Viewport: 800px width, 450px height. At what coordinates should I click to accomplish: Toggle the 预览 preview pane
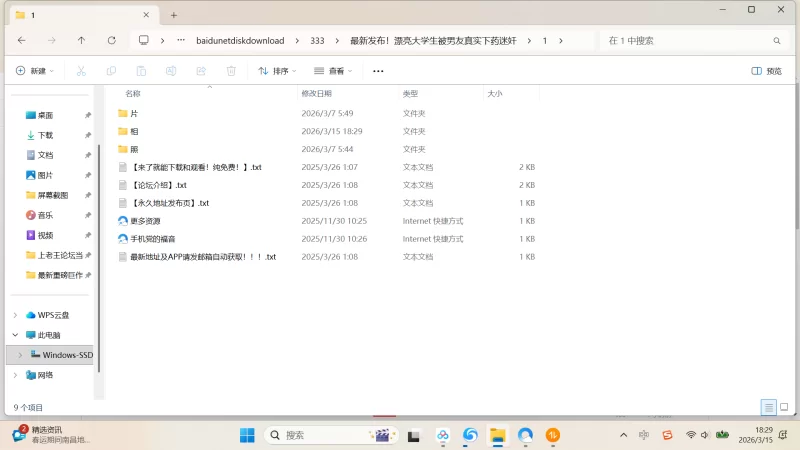tap(766, 71)
